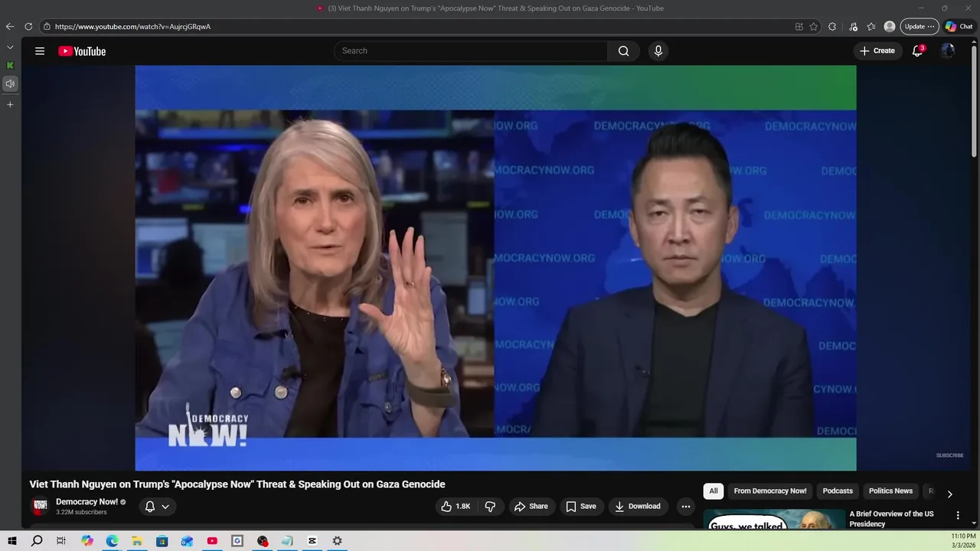Viewport: 980px width, 551px height.
Task: Click the browser address bar URL
Action: click(x=132, y=26)
